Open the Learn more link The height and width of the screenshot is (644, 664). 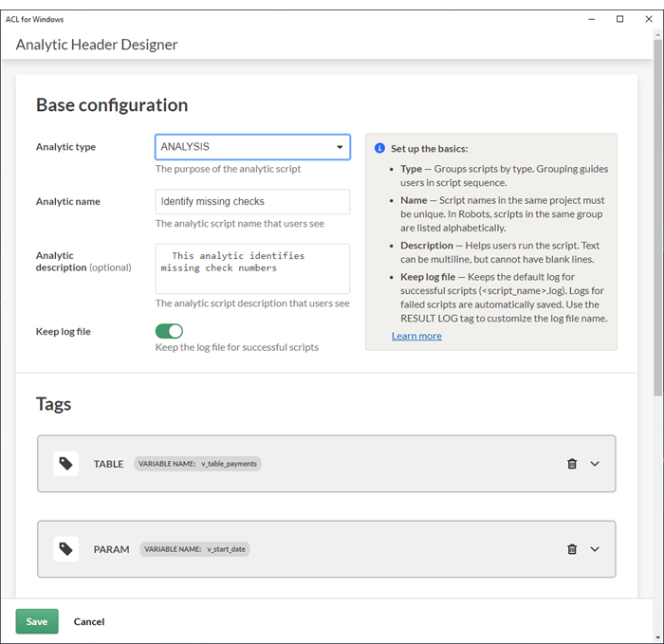pos(416,336)
